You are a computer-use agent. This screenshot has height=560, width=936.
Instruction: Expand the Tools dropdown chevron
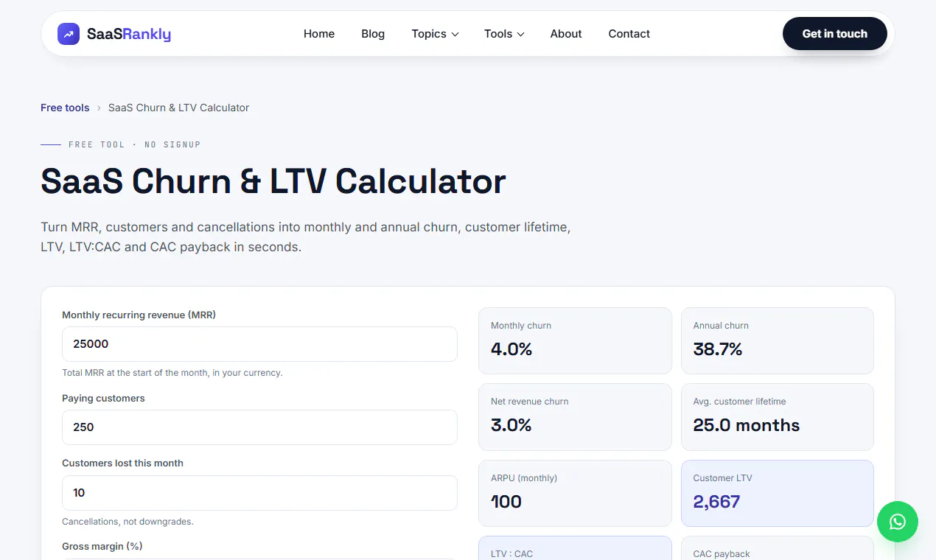520,35
